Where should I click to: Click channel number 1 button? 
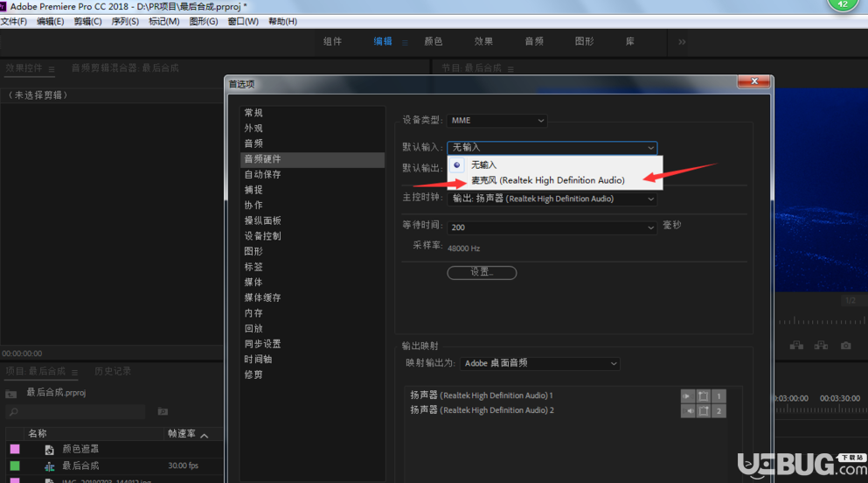[x=719, y=396]
